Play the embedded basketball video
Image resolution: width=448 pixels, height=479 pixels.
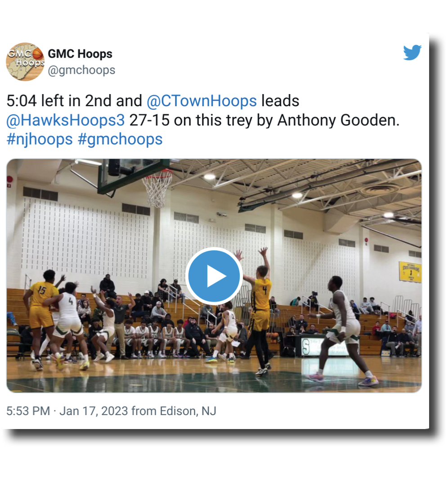point(214,276)
